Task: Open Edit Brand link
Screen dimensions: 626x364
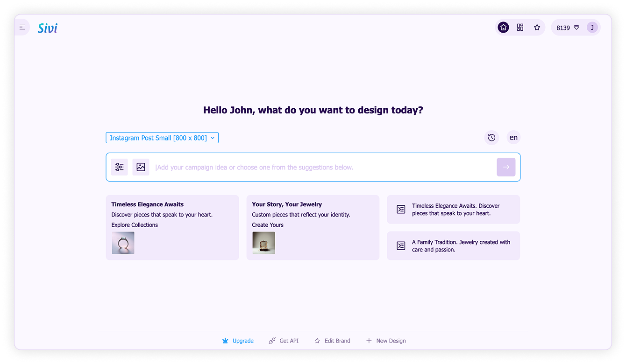Action: point(337,341)
